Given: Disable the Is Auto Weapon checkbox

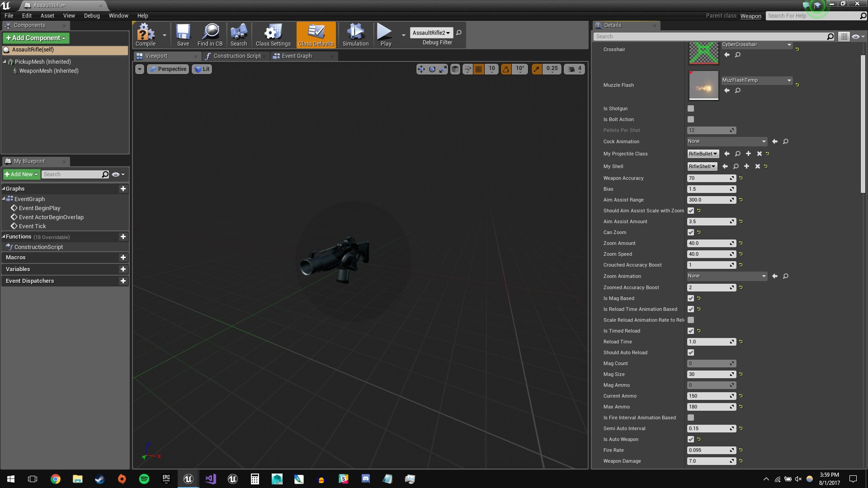Looking at the screenshot, I should pos(690,439).
